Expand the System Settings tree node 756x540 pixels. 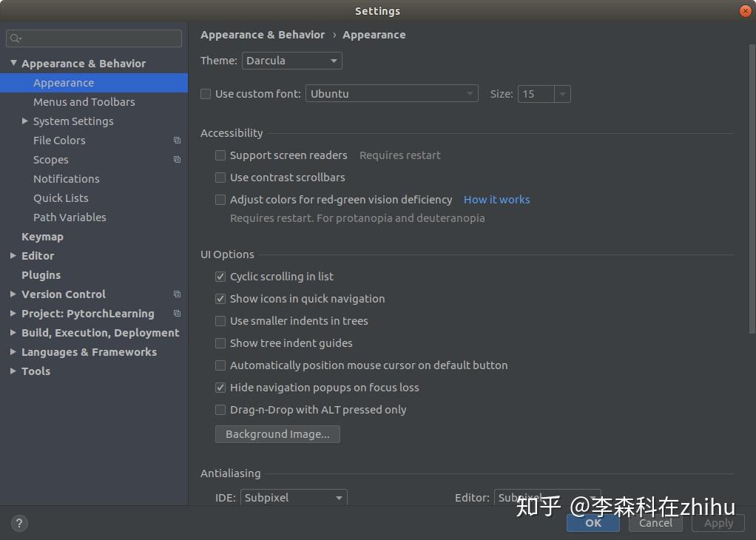click(25, 121)
